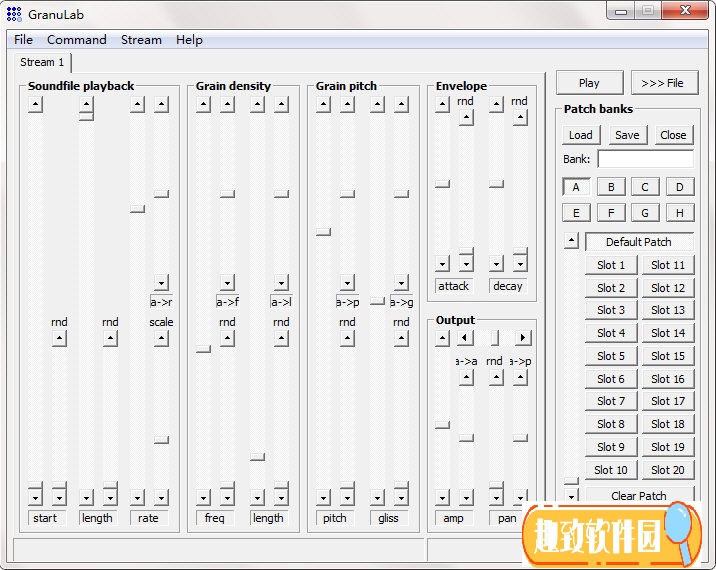Click the >>> File button
Screen dimensions: 716x570
pyautogui.click(x=663, y=83)
